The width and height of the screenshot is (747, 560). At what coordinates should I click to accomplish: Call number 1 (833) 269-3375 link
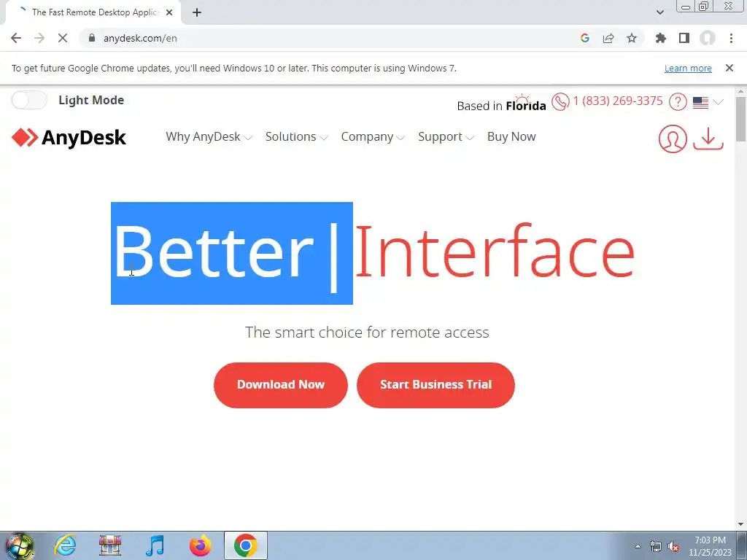617,101
